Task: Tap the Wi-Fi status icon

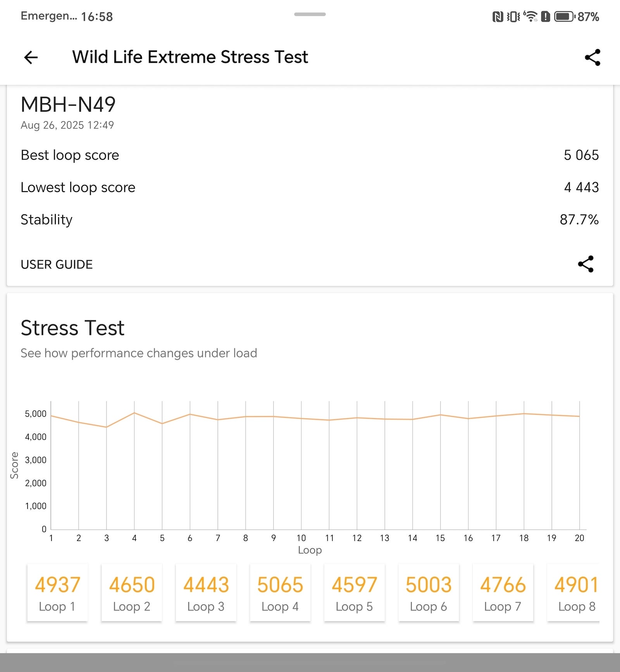Action: tap(530, 17)
